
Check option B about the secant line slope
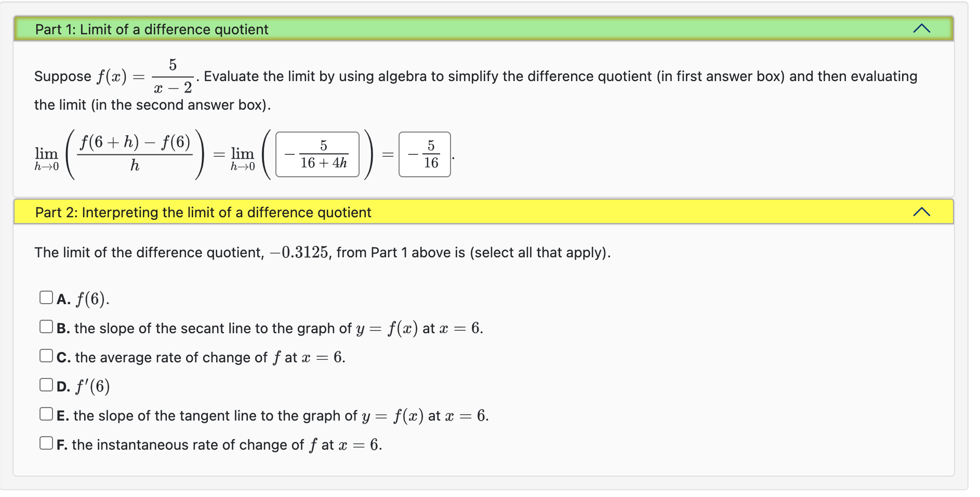click(46, 326)
